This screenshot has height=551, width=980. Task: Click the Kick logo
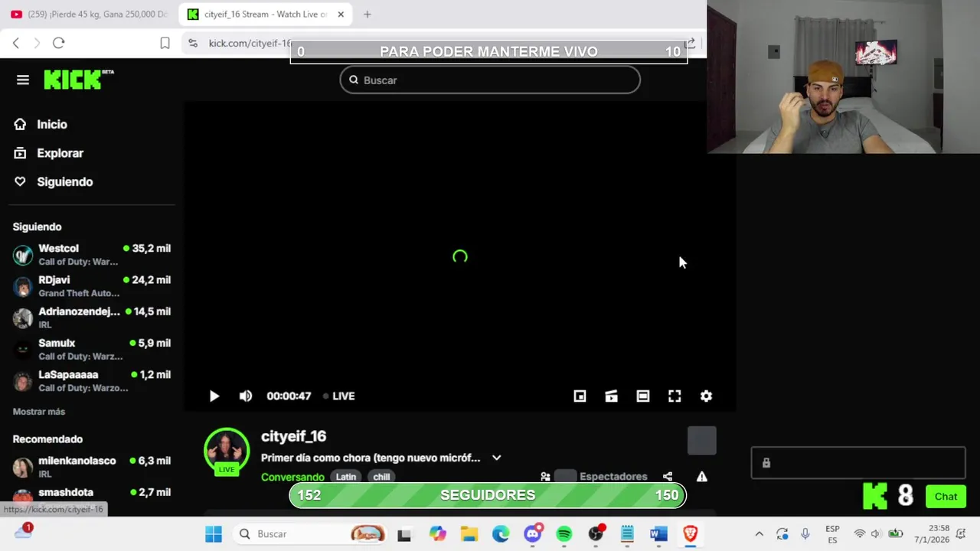79,80
